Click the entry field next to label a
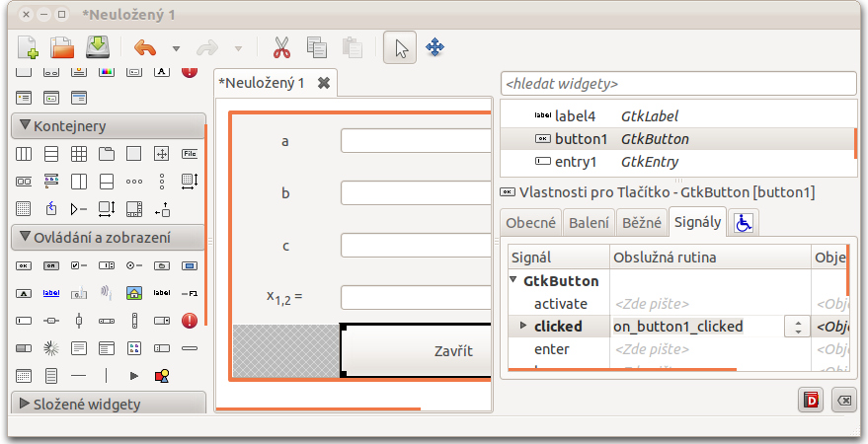 click(x=416, y=141)
